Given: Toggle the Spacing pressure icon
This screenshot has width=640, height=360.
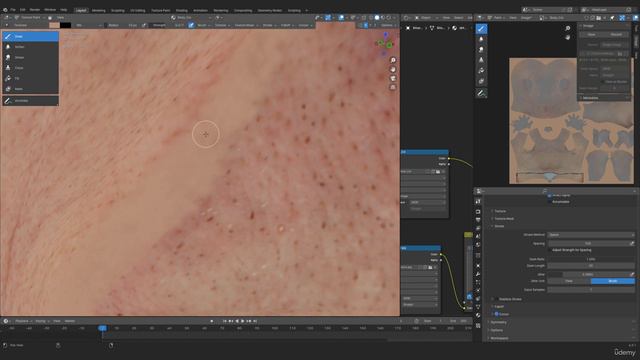Looking at the screenshot, I should pos(632,243).
